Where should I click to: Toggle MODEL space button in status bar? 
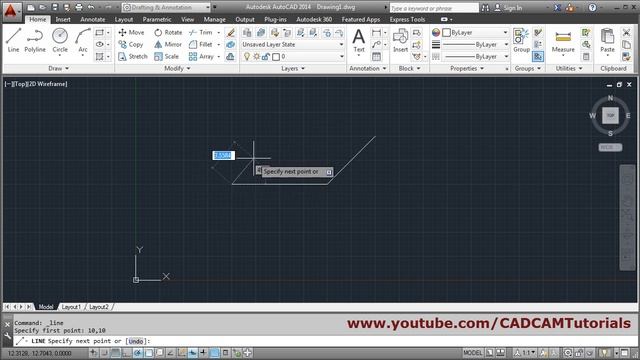(472, 353)
